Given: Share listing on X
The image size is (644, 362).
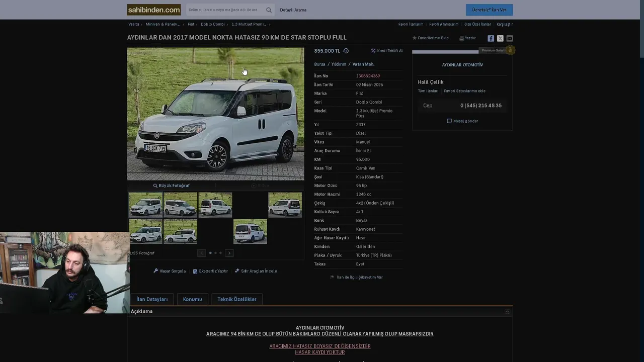Looking at the screenshot, I should click(x=500, y=38).
